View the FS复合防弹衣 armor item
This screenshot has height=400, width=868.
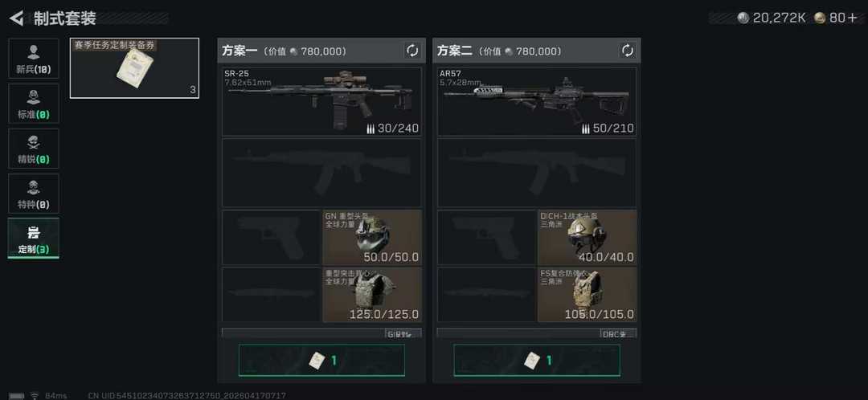pos(588,295)
